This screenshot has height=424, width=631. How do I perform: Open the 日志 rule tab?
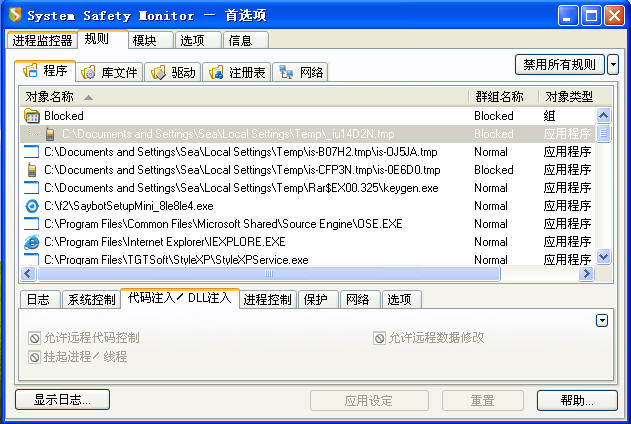38,299
